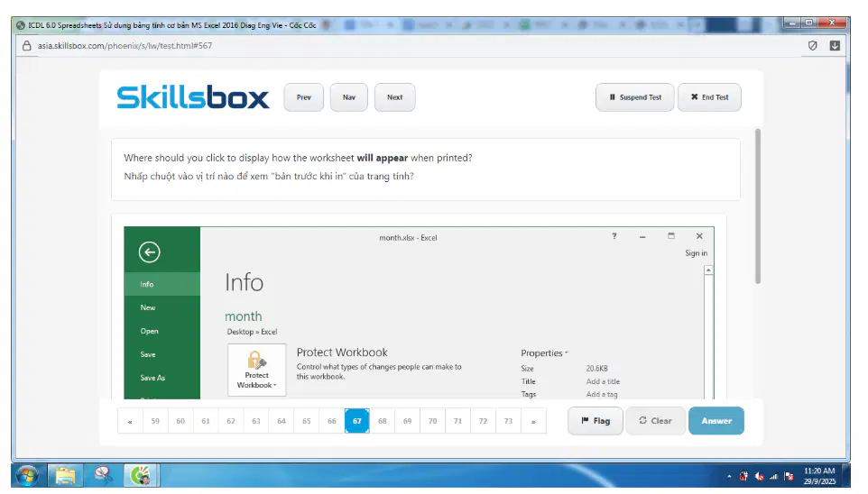Open the Coc Coc browser taskbar icon
The width and height of the screenshot is (868, 494).
pos(141,475)
